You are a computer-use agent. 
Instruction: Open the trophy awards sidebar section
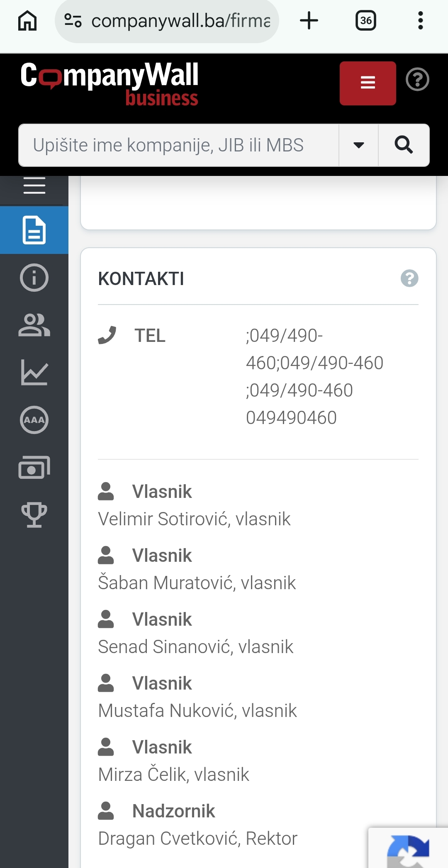point(34,514)
